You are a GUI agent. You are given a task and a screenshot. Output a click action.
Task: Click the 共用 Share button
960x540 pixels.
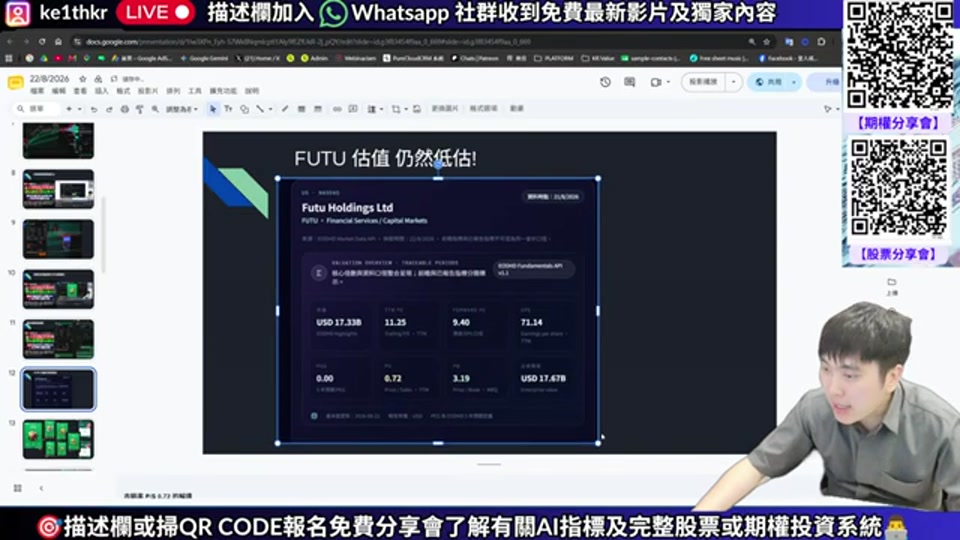[x=769, y=82]
